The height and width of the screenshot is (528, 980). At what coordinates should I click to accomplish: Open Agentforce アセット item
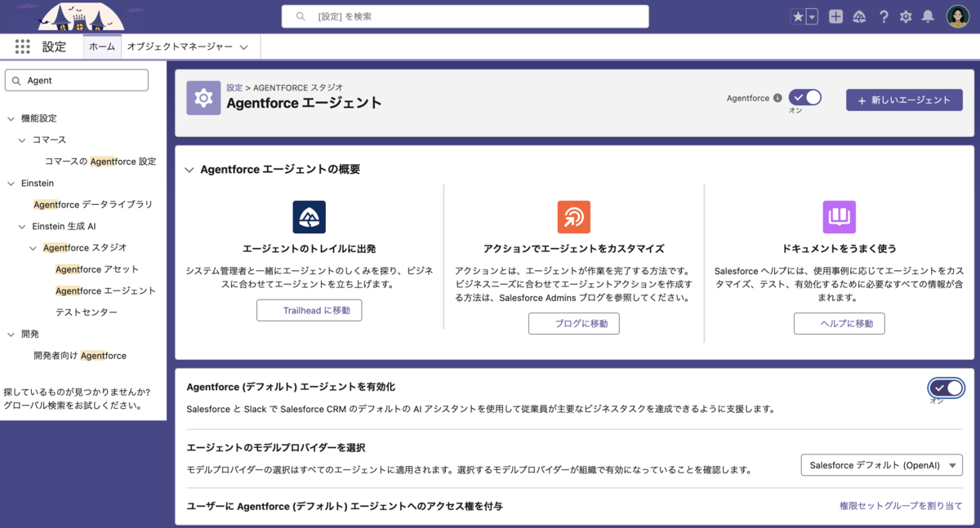pos(97,269)
